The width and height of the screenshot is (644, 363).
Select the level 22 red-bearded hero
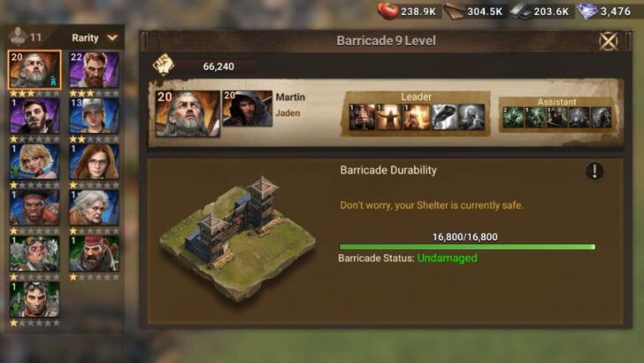pos(94,70)
